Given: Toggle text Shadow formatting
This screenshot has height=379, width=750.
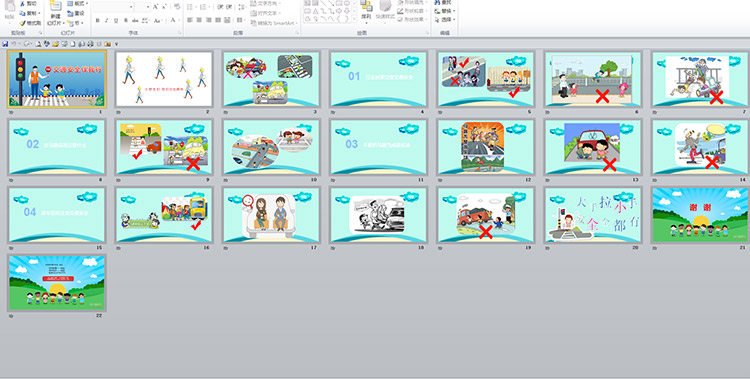Looking at the screenshot, I should point(126,20).
